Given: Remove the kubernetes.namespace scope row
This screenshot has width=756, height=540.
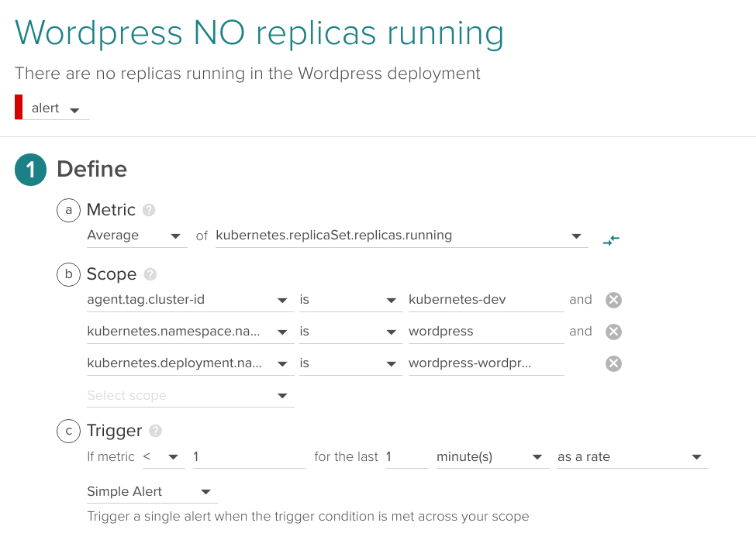Looking at the screenshot, I should coord(613,332).
